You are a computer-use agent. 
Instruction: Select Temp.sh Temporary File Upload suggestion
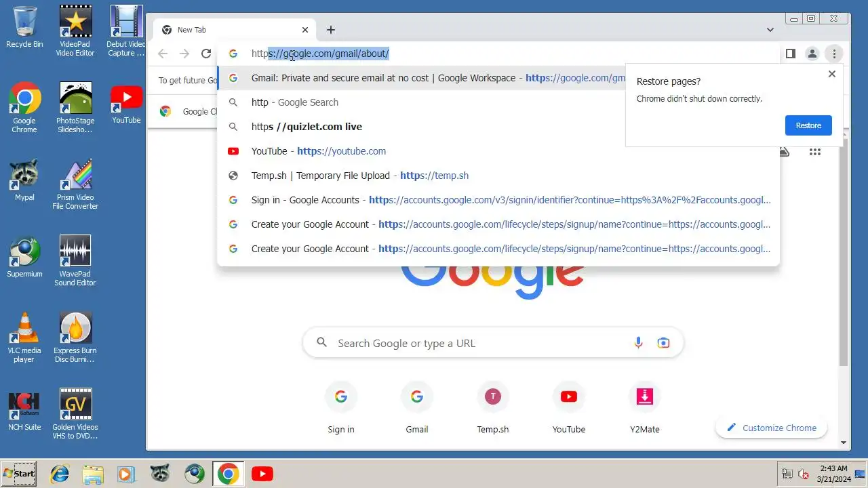(498, 176)
